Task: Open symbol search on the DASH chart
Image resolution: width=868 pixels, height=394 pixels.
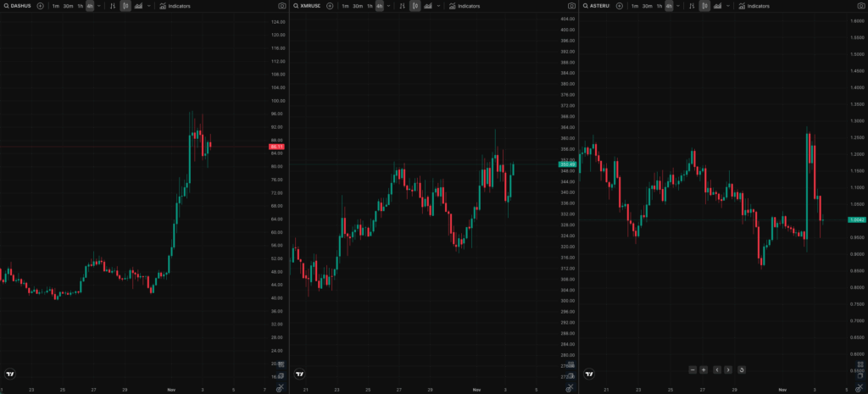Action: pos(18,6)
